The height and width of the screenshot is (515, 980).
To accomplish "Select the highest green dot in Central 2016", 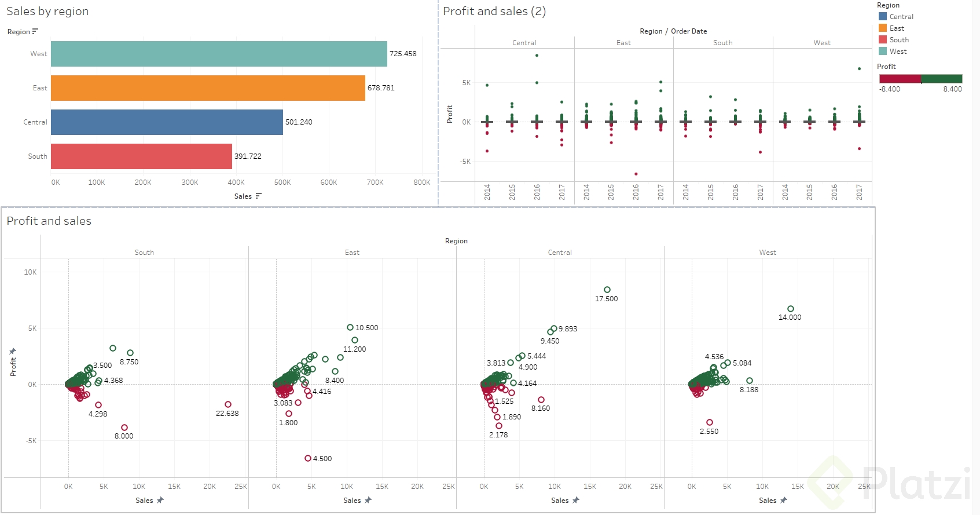I will pyautogui.click(x=537, y=56).
